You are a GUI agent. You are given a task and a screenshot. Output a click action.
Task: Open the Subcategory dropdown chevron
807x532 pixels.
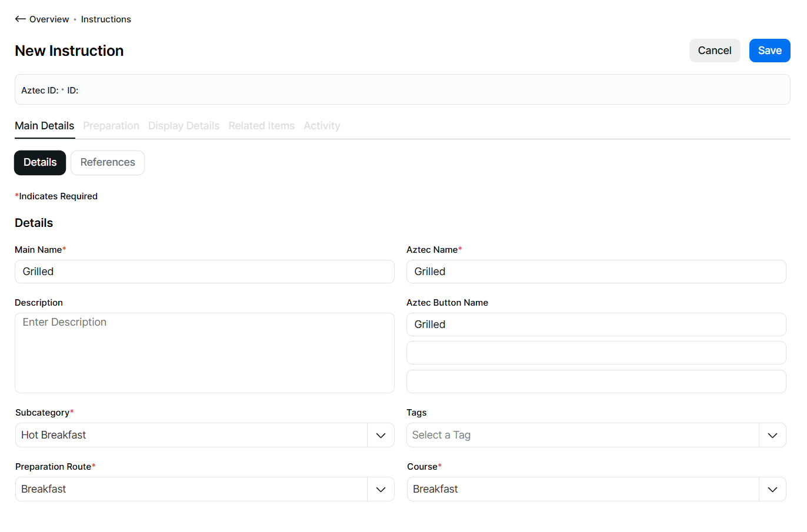point(381,436)
